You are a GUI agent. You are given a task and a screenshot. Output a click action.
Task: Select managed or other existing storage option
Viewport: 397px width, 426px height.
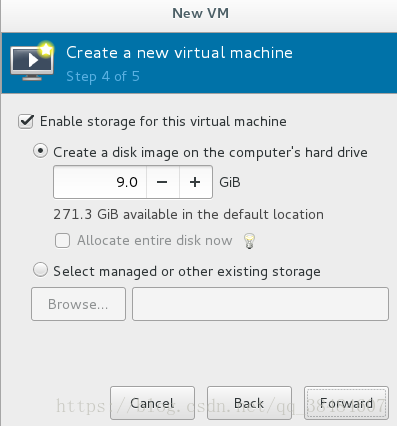pyautogui.click(x=40, y=270)
